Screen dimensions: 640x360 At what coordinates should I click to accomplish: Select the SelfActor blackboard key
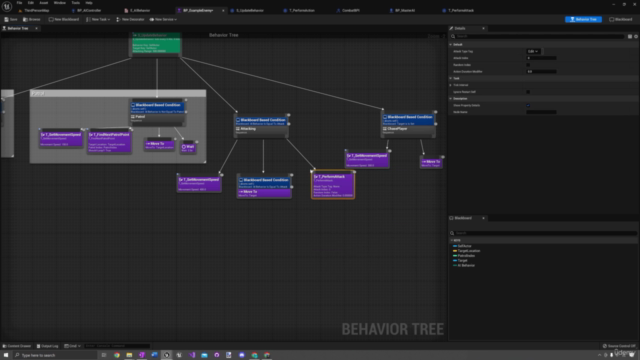(x=464, y=246)
